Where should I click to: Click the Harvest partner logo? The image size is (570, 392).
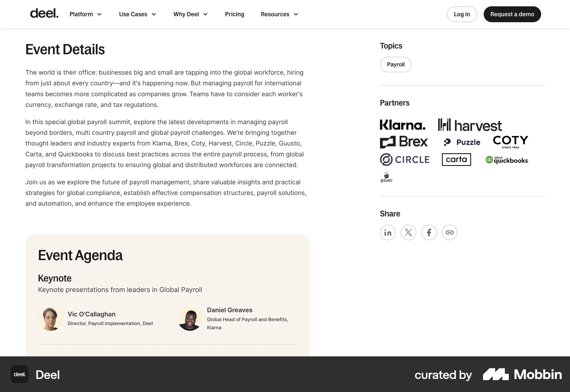(x=470, y=125)
